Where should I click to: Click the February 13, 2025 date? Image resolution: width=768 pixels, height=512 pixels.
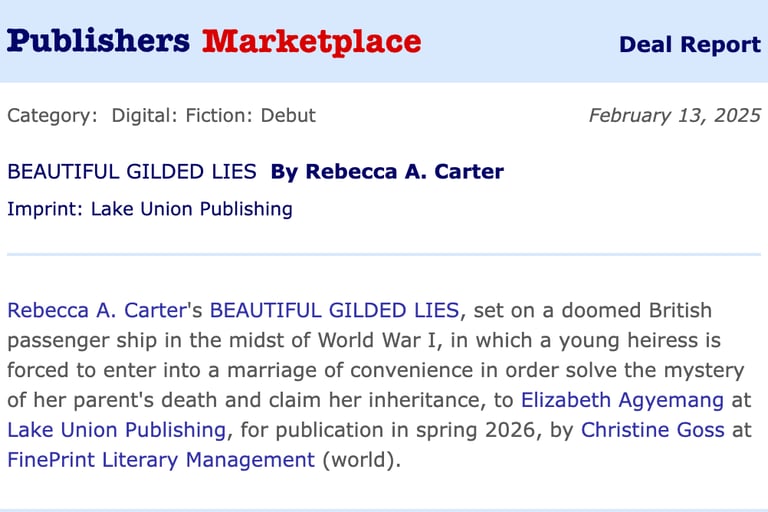tap(674, 115)
